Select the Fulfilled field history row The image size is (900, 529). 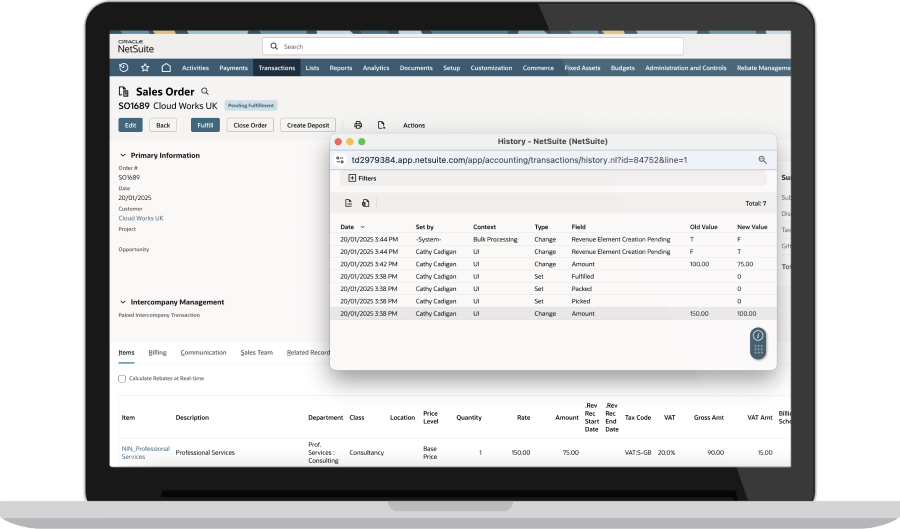(553, 277)
